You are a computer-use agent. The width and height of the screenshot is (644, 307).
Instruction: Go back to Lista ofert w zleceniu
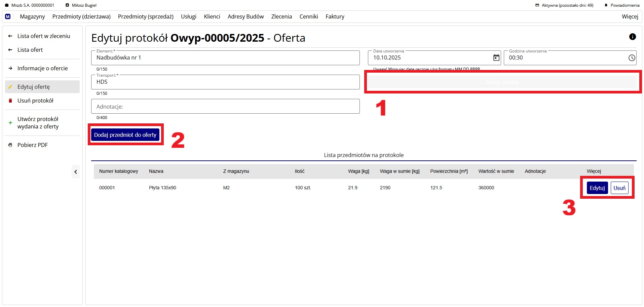pos(44,36)
